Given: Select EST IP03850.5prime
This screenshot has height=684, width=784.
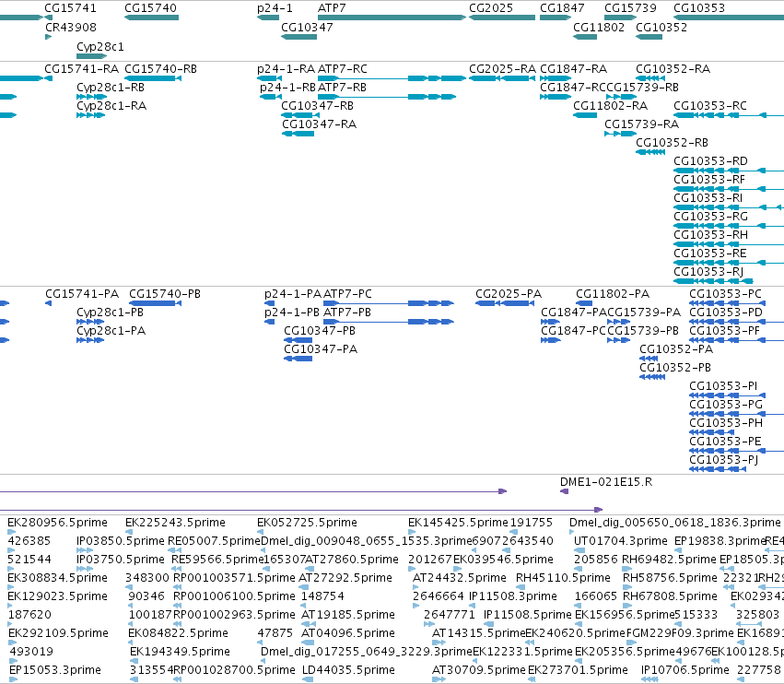Looking at the screenshot, I should pyautogui.click(x=85, y=550).
